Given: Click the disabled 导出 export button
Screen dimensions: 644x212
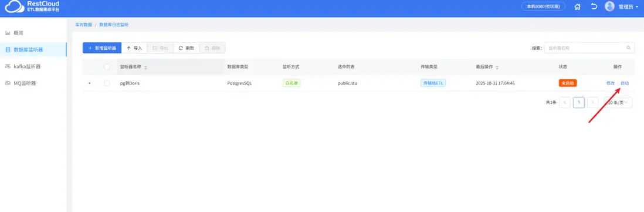Looking at the screenshot, I should click(160, 48).
